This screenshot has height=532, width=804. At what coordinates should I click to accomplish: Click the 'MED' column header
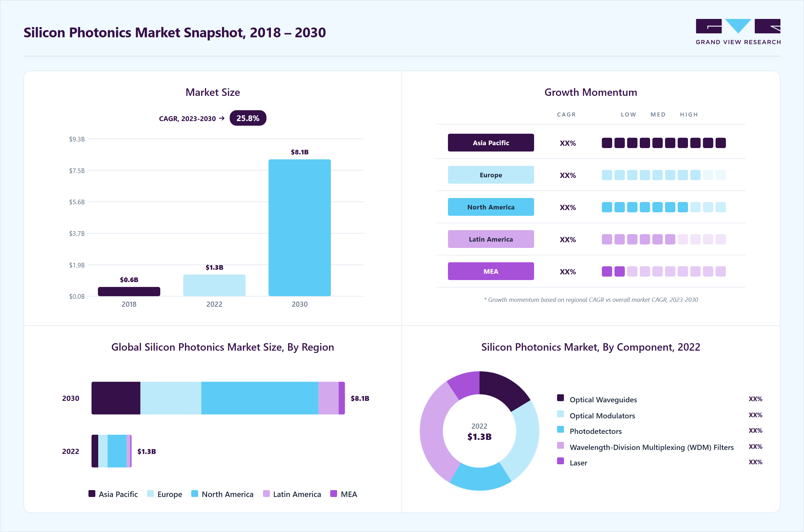point(658,114)
